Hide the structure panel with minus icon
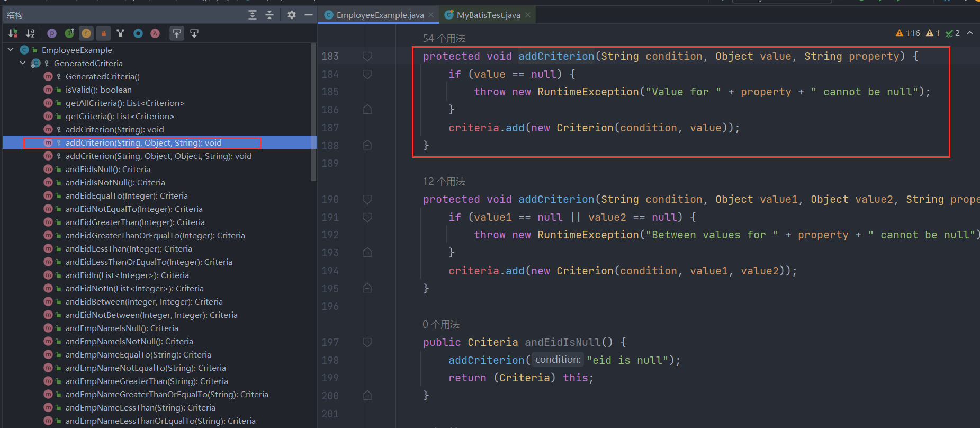This screenshot has width=980, height=428. pos(309,15)
